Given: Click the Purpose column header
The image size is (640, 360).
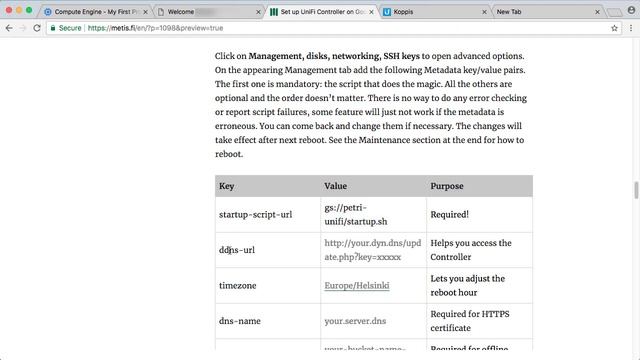Looking at the screenshot, I should click(480, 186).
